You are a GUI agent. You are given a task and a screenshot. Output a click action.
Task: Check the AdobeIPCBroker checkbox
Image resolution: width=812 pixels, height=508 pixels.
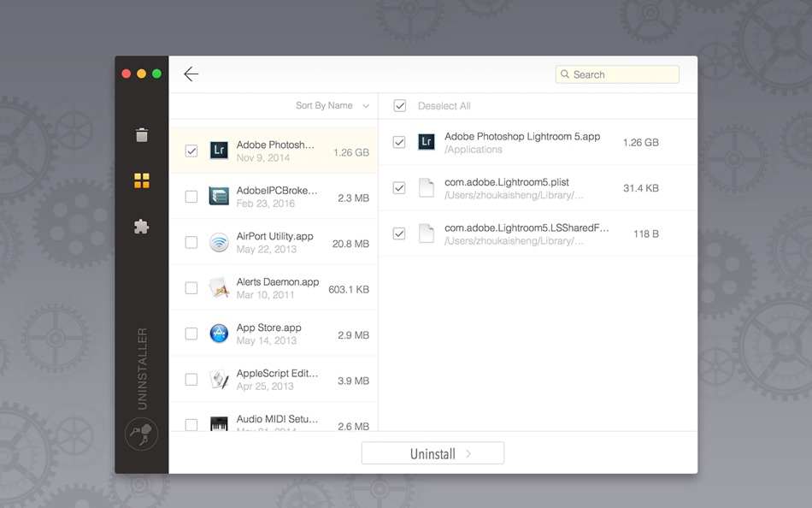point(191,197)
